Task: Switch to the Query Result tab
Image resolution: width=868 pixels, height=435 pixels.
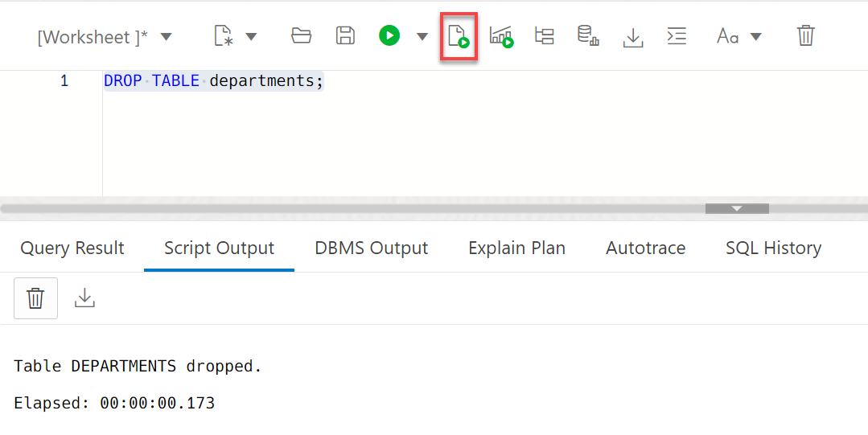Action: pos(72,248)
